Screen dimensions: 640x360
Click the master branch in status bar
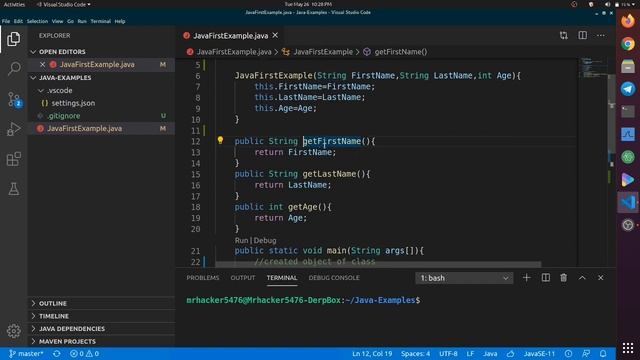pos(26,353)
